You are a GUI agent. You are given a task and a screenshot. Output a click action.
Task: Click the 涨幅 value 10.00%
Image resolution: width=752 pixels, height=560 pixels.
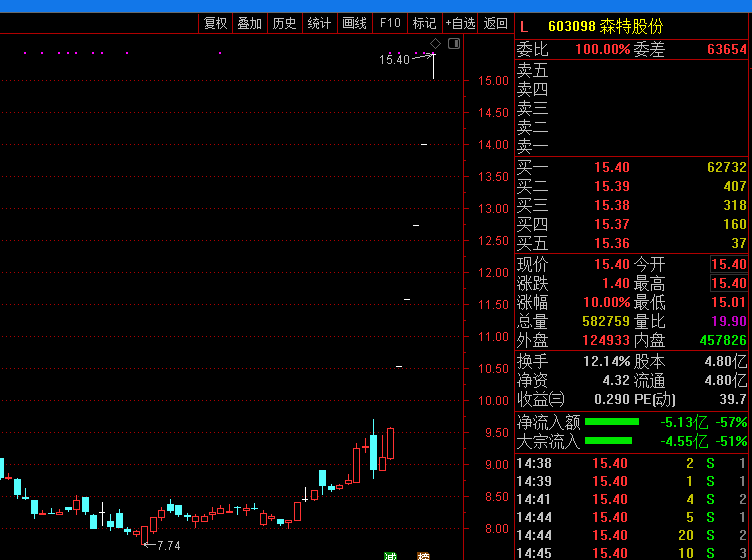click(606, 302)
